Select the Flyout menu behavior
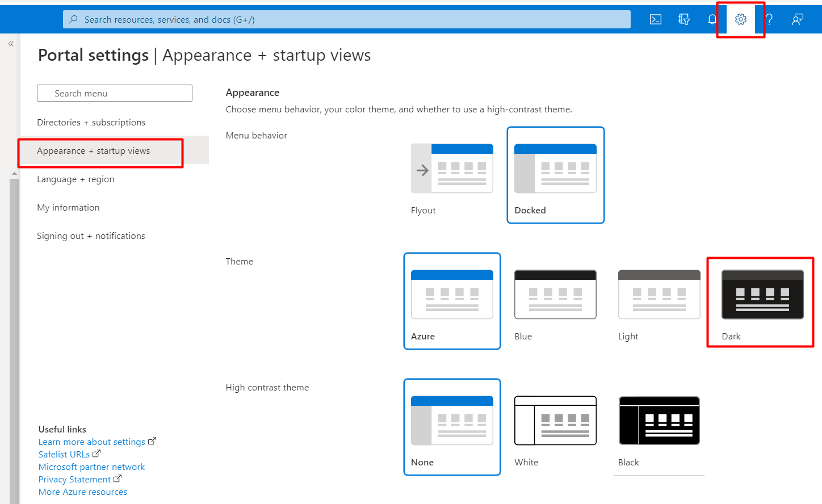Image resolution: width=822 pixels, height=504 pixels. (x=452, y=175)
